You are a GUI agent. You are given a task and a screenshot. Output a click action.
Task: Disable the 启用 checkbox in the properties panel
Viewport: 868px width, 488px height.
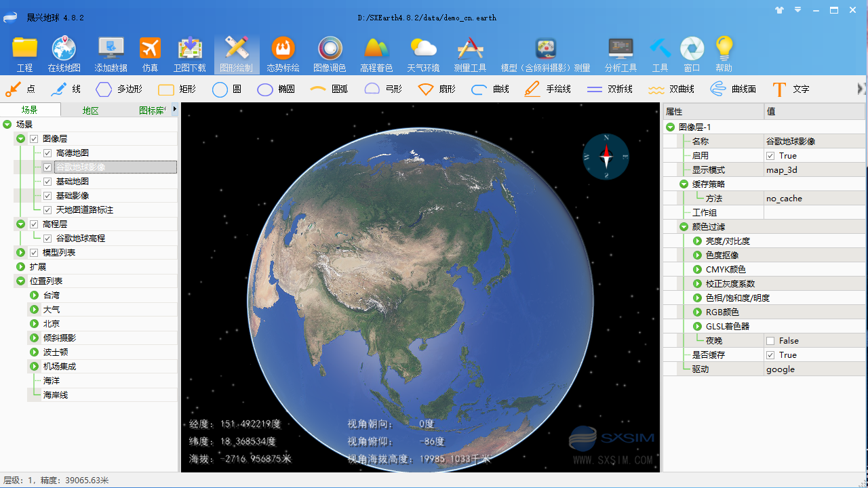coord(770,155)
